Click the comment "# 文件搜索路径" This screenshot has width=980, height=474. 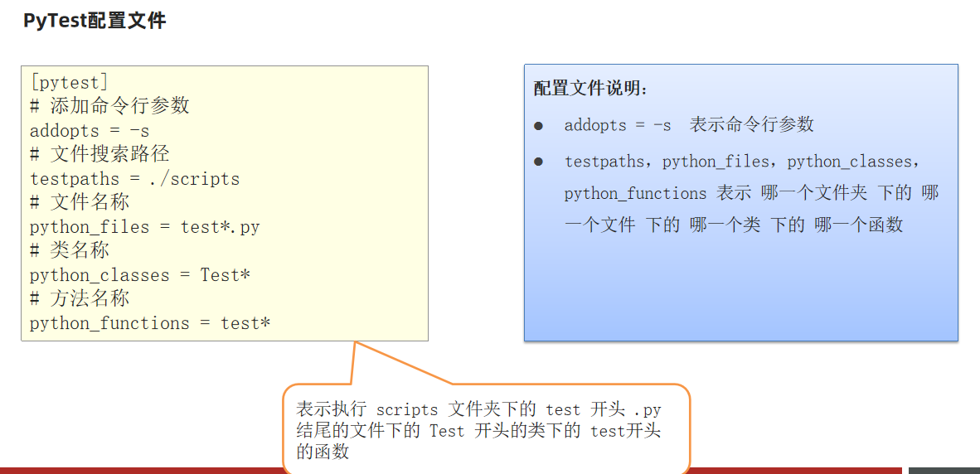(99, 154)
